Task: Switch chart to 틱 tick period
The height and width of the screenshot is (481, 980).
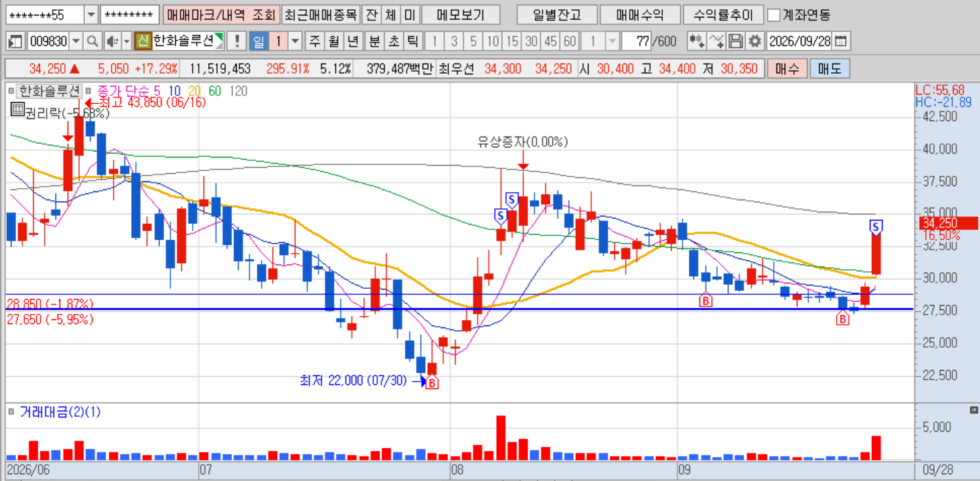Action: pos(413,41)
